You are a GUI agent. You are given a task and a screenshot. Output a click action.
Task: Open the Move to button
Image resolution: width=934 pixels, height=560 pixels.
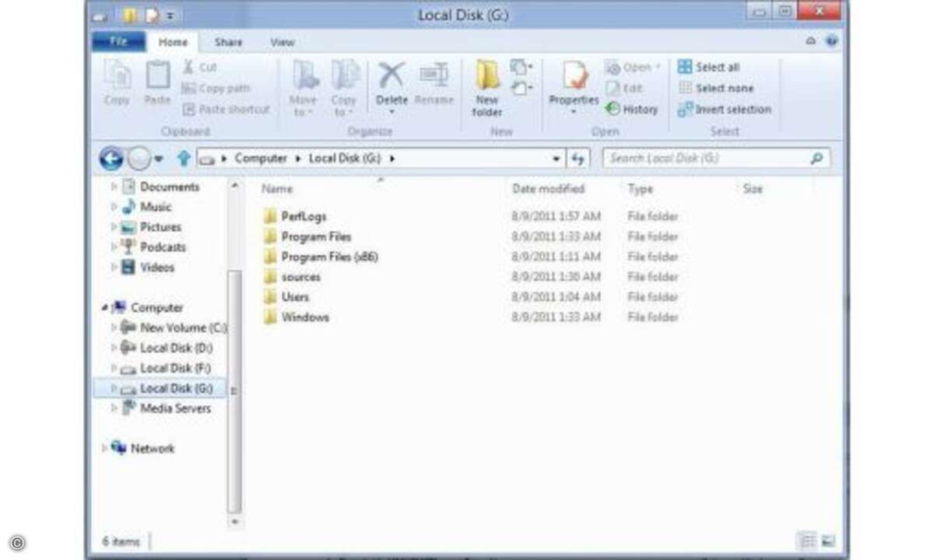click(x=303, y=88)
